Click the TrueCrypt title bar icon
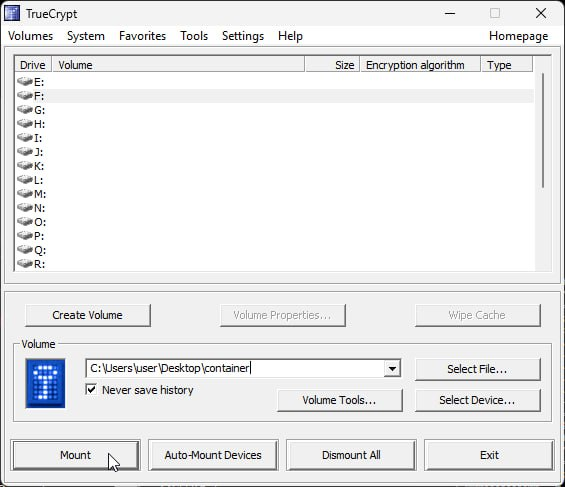Image resolution: width=565 pixels, height=487 pixels. [x=12, y=13]
